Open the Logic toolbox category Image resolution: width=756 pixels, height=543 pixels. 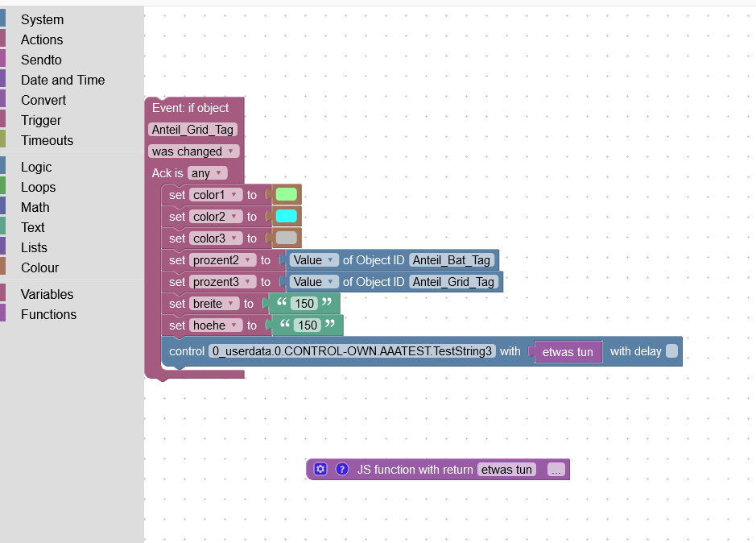36,168
